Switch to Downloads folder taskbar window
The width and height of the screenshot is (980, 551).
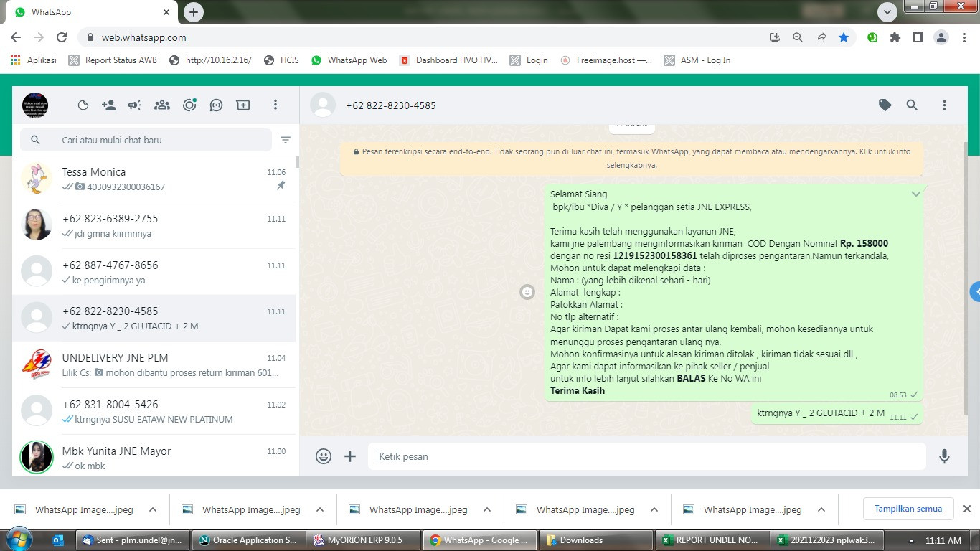click(596, 540)
